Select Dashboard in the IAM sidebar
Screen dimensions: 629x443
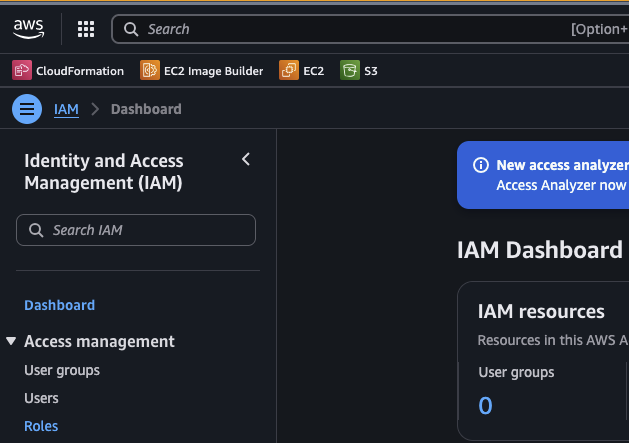[59, 305]
